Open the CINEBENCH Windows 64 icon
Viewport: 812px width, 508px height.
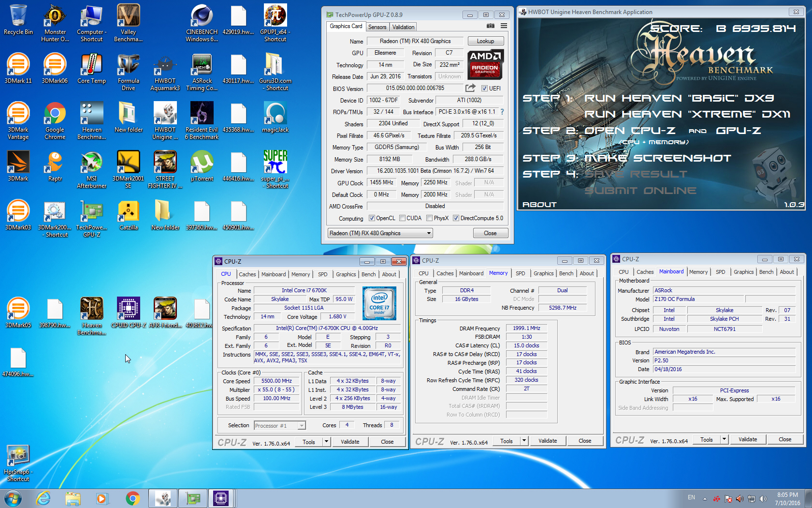pos(202,23)
